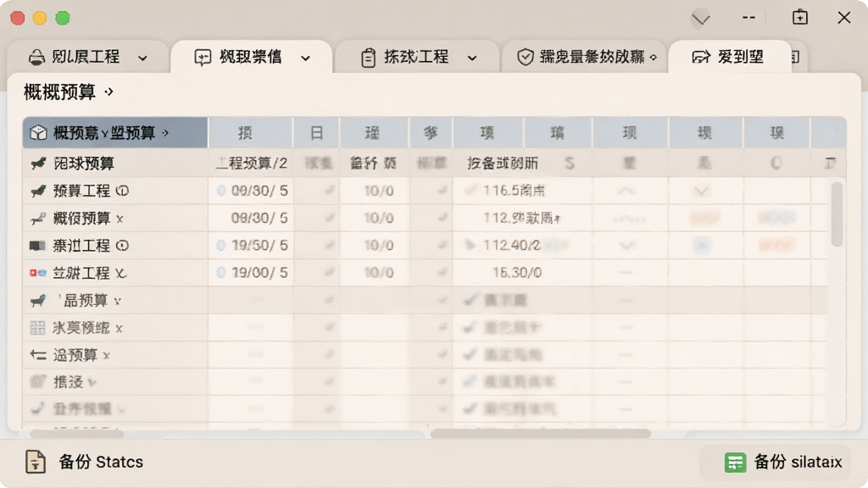Click the vertical scrollbar thumb of the table
The image size is (868, 488).
click(837, 214)
